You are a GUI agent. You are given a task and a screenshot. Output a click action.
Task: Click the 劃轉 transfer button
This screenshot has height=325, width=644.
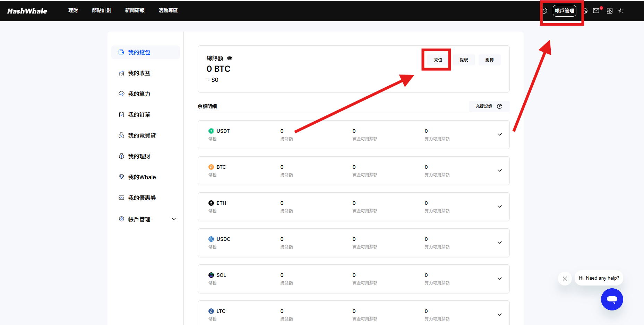point(490,60)
